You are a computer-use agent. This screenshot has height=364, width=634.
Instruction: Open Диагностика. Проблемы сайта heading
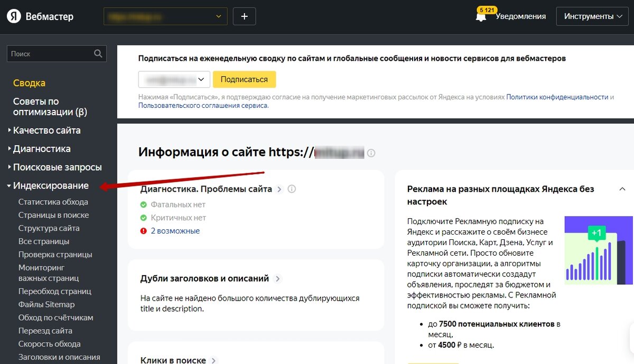(206, 189)
